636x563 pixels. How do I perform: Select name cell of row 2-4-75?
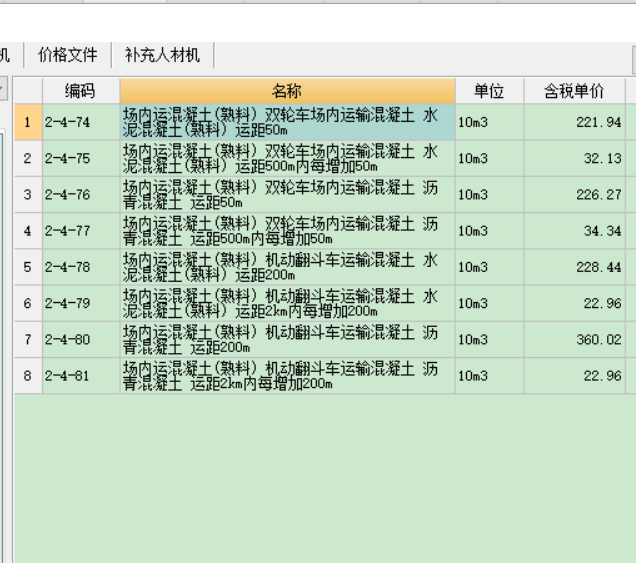click(x=288, y=158)
